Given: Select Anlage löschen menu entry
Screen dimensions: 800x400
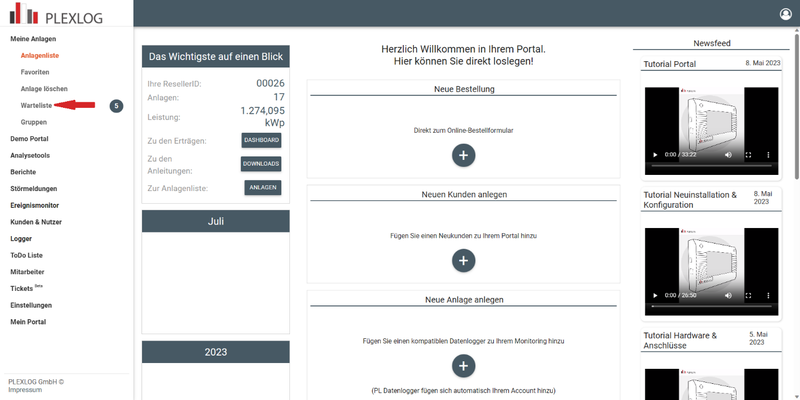Looking at the screenshot, I should point(44,89).
